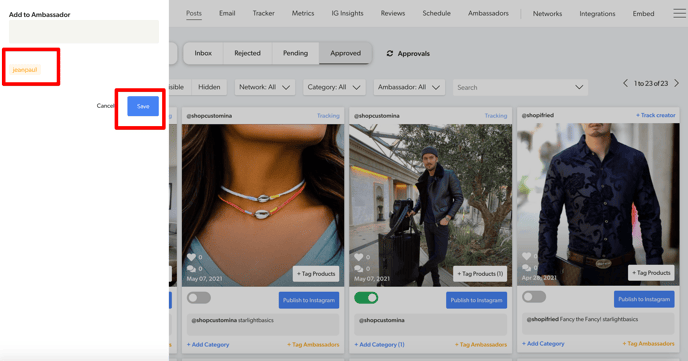Click + Tag Products on necklace post
The image size is (688, 361).
(316, 274)
